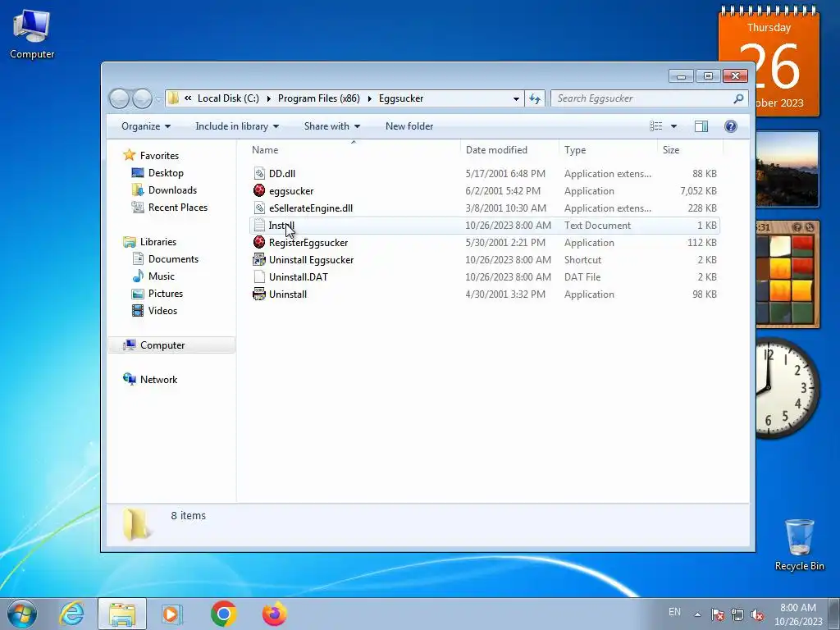Screen dimensions: 840x630
Task: Click the Action Center flag icon
Action: pos(717,614)
